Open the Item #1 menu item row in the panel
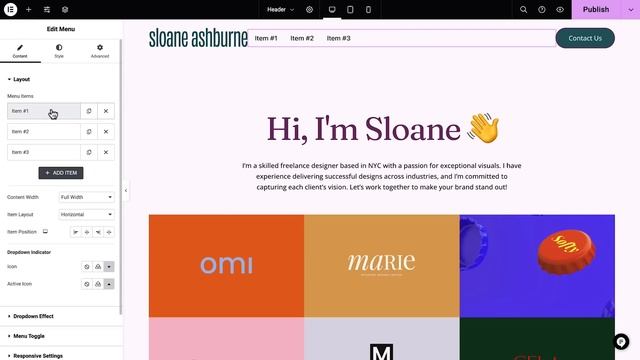The image size is (640, 360). [x=44, y=111]
